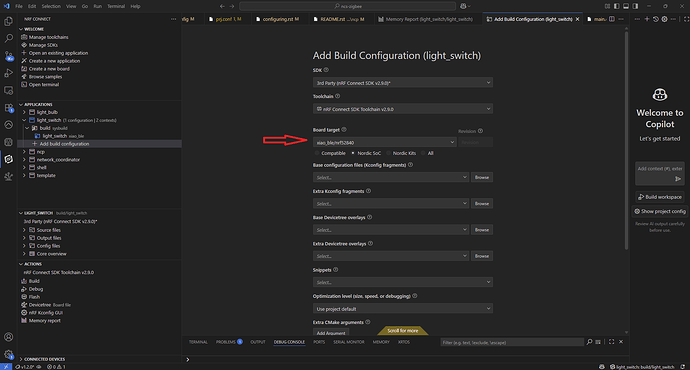The width and height of the screenshot is (690, 370).
Task: Select the Compatible board filter radio button
Action: click(x=317, y=153)
